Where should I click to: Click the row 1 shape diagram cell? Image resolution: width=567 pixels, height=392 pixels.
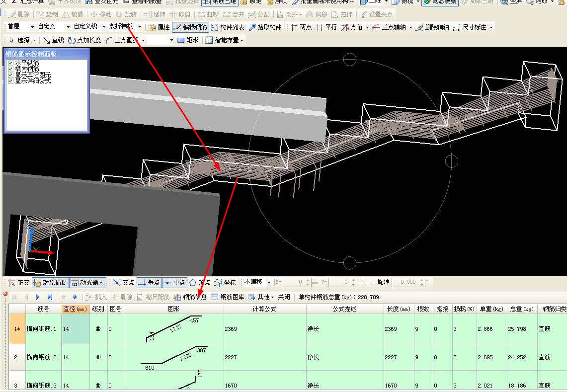pos(173,329)
